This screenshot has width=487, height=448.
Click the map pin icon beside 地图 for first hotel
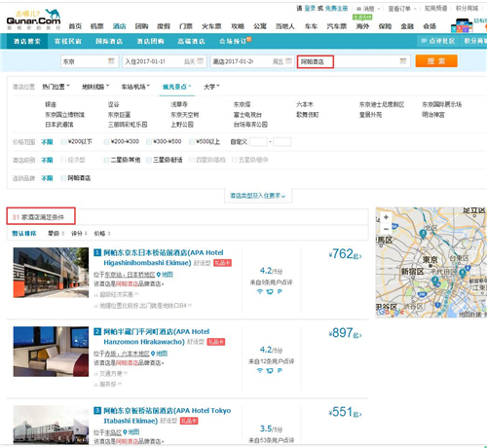tap(159, 275)
